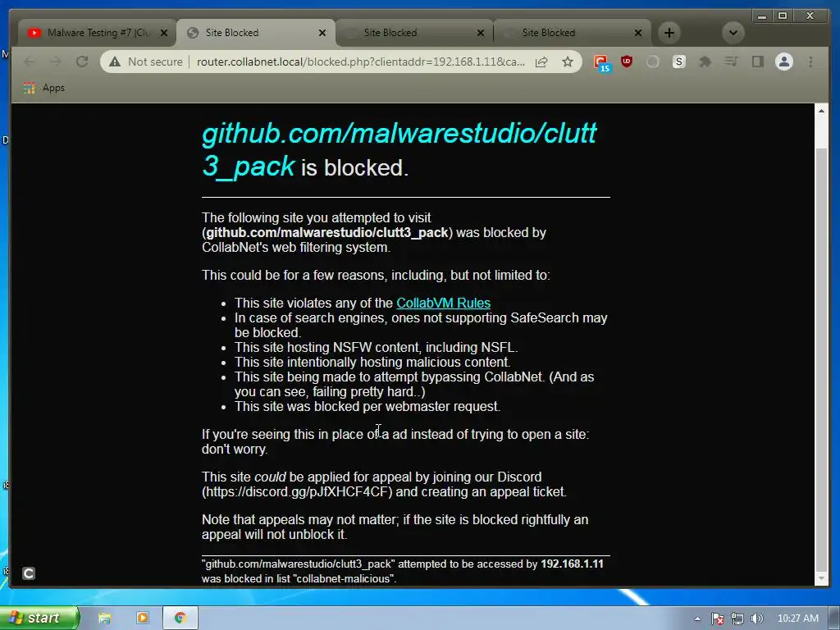Minimize the Chrome window

pos(762,16)
